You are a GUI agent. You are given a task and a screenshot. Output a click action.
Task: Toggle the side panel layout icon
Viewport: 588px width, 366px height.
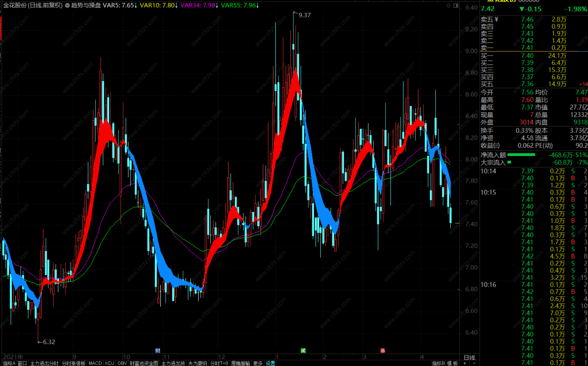tap(456, 6)
